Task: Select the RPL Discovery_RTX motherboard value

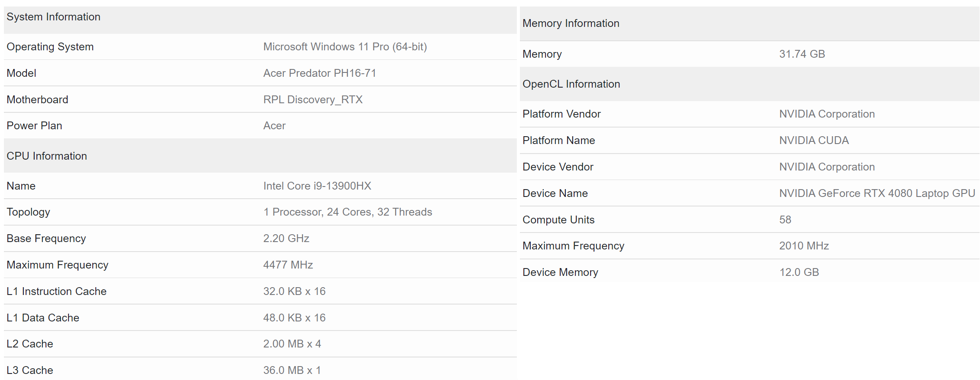Action: tap(313, 100)
